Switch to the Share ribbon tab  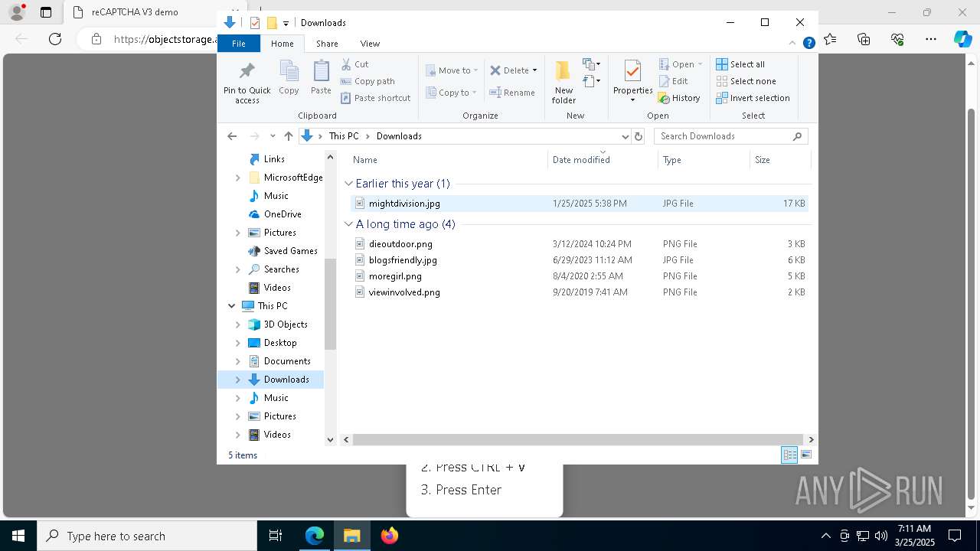click(x=327, y=44)
